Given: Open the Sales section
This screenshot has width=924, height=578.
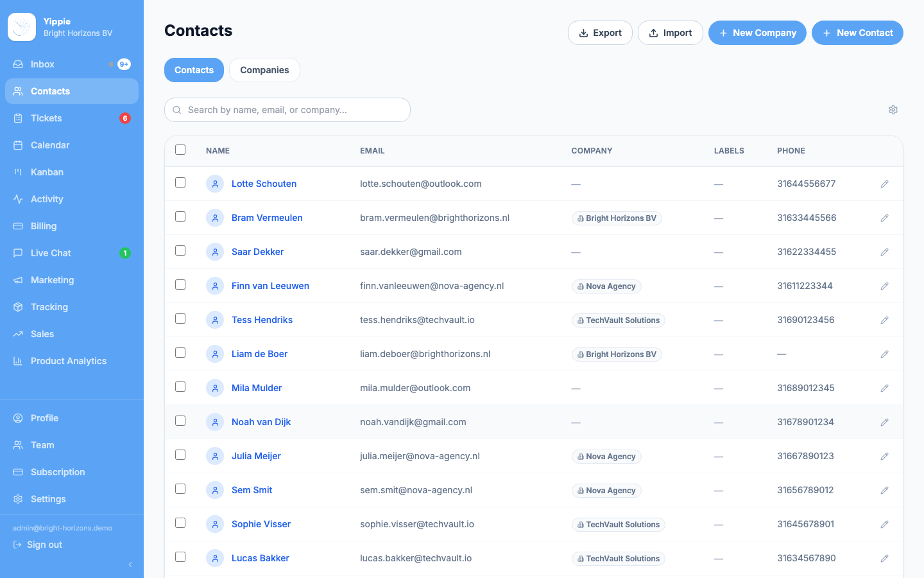Looking at the screenshot, I should pyautogui.click(x=72, y=334).
